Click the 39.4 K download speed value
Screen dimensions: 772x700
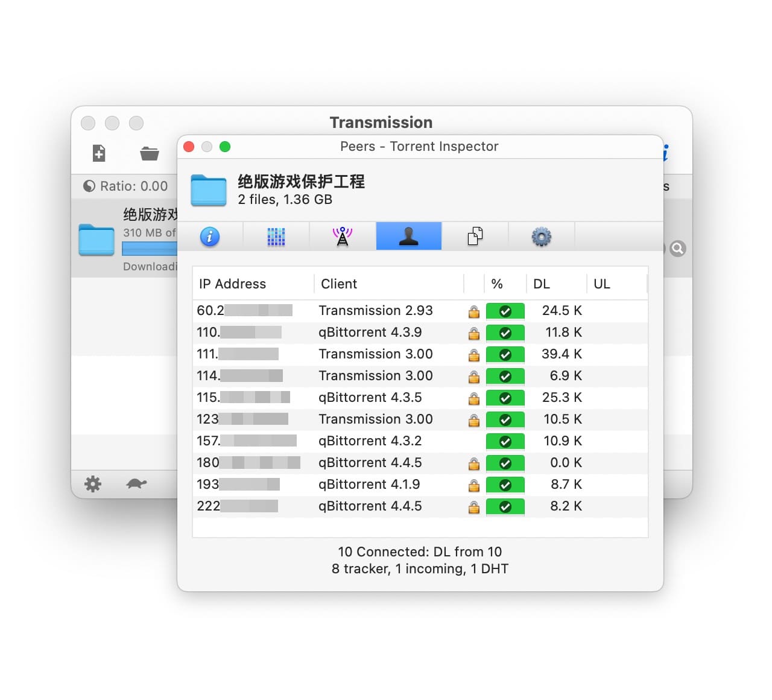(x=562, y=354)
